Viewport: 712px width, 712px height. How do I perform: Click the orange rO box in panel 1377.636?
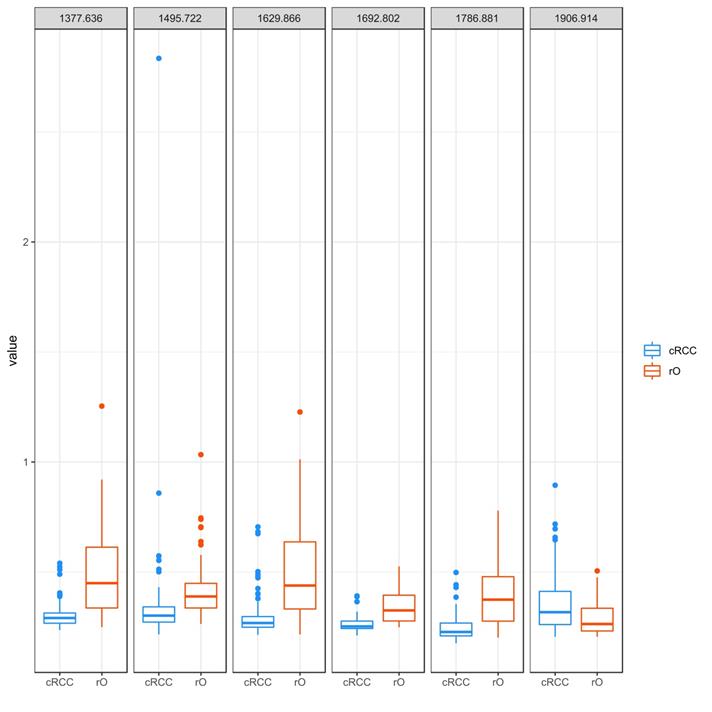[x=101, y=577]
